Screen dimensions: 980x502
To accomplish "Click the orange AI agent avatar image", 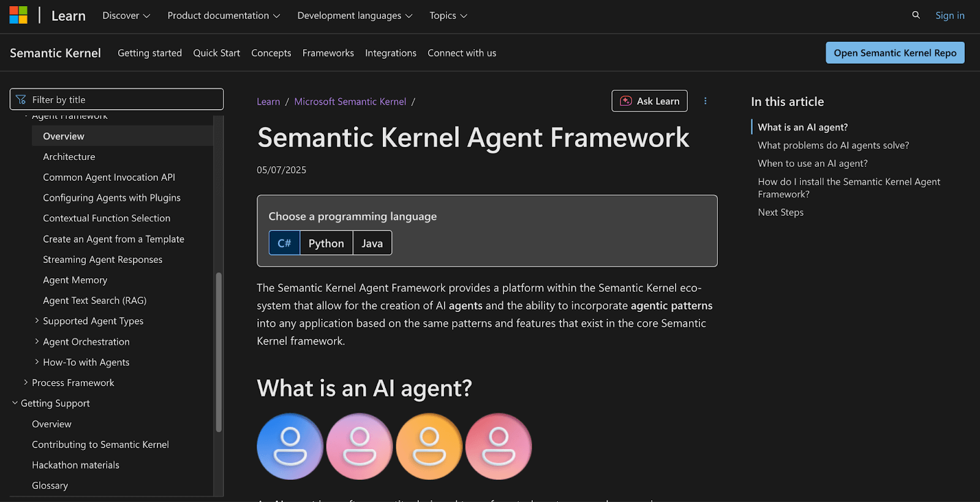I will tap(429, 446).
